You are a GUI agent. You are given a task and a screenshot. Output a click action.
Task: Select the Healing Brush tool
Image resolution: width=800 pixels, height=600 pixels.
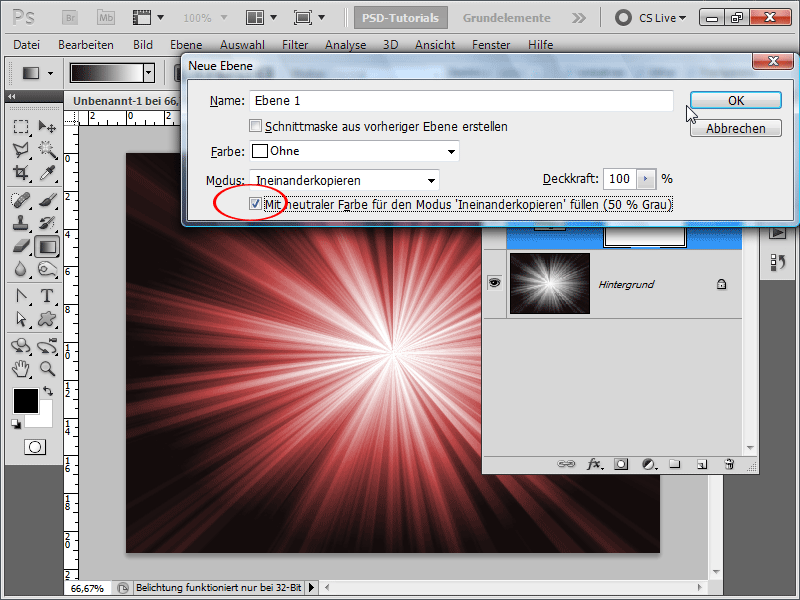21,200
